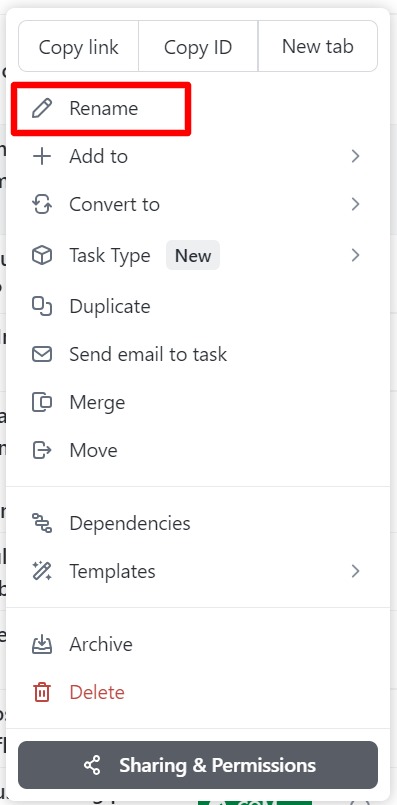Screen dimensions: 397x805
Task: Click the Convert to cycle icon
Action: click(x=42, y=204)
